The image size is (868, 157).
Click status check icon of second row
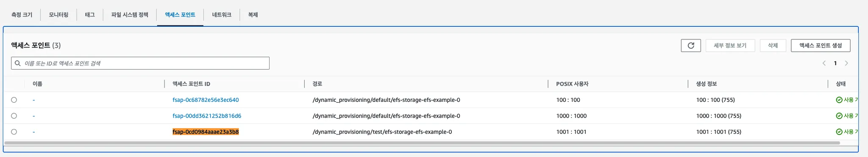839,116
